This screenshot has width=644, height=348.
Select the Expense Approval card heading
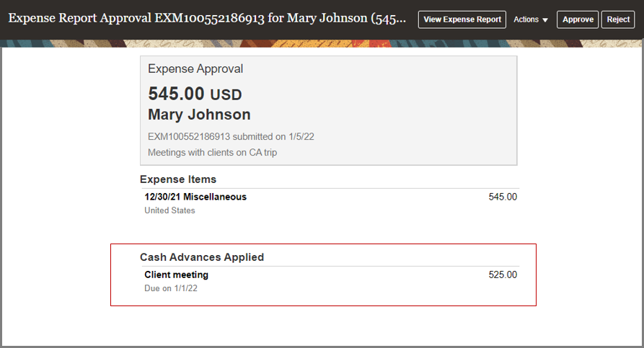[195, 69]
